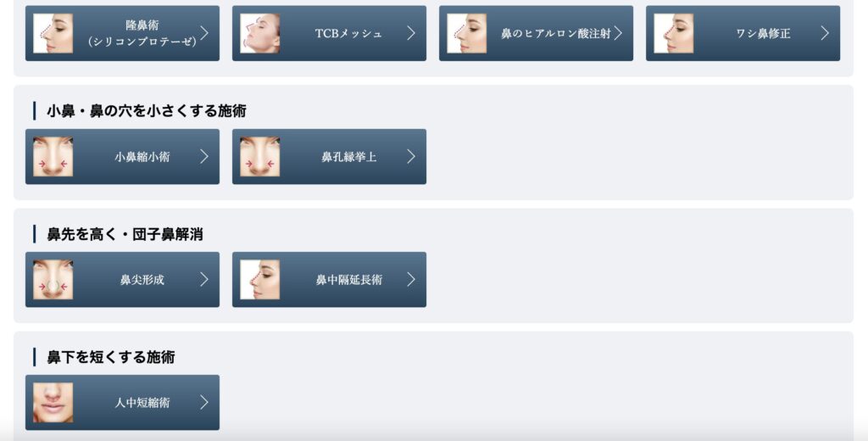Screen dimensions: 868x441
Task: Click the 隆鼻術 profile thumbnail image
Action: tap(53, 33)
